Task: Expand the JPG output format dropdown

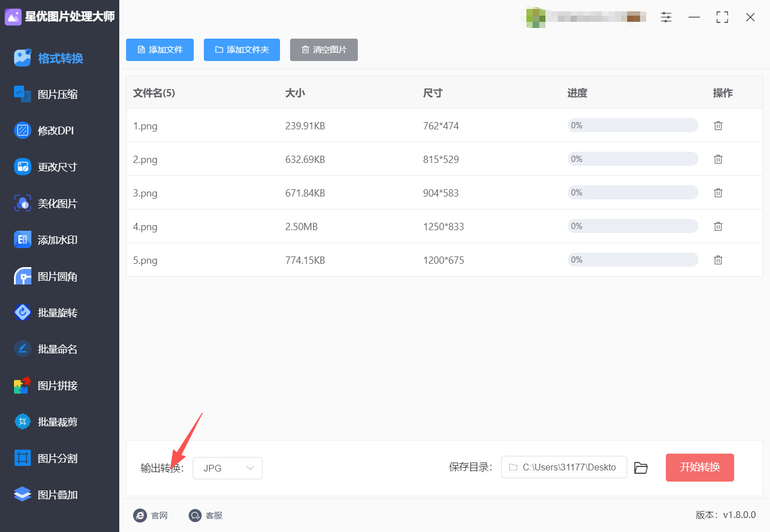Action: point(227,468)
